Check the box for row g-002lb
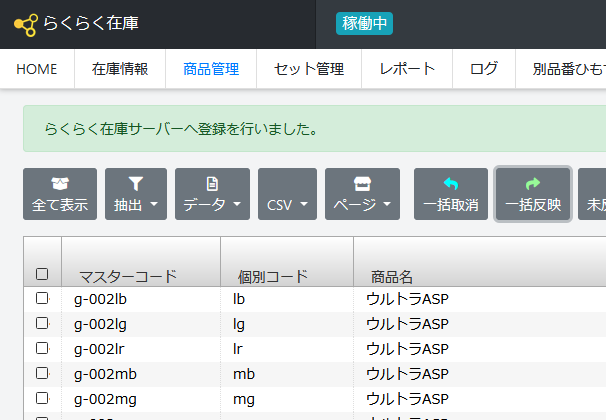This screenshot has width=606, height=420. pos(42,298)
